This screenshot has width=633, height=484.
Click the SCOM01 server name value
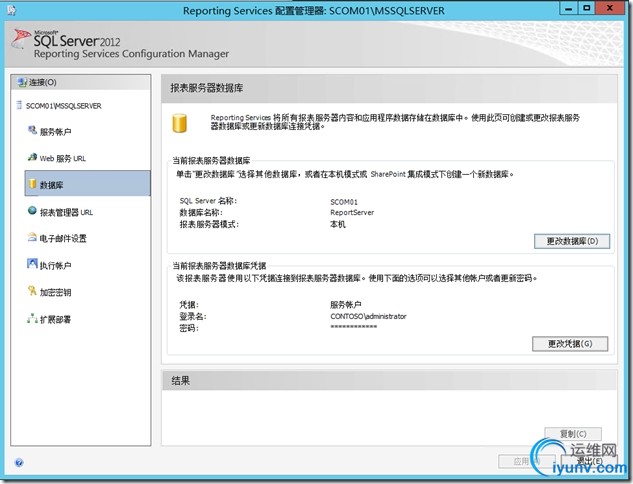[x=344, y=202]
